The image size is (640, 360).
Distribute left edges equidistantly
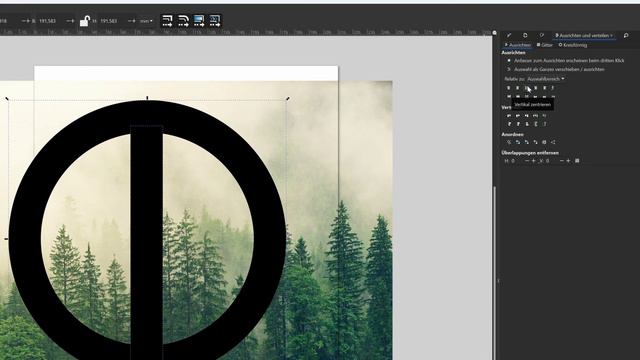pyautogui.click(x=509, y=116)
